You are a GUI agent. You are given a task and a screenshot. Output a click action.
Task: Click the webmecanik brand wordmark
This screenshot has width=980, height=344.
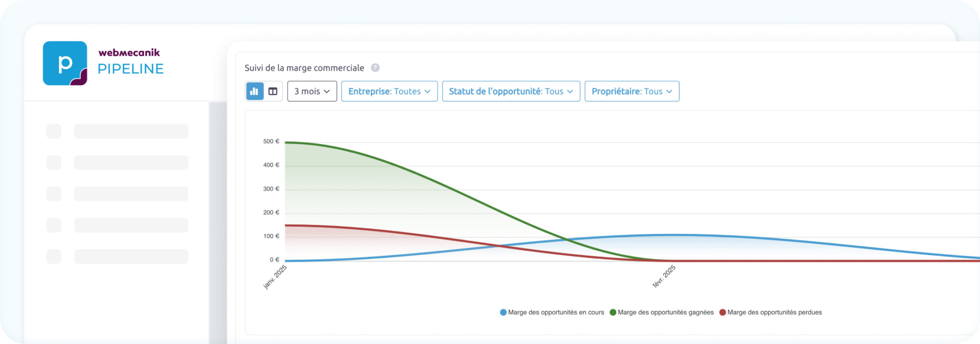(129, 53)
